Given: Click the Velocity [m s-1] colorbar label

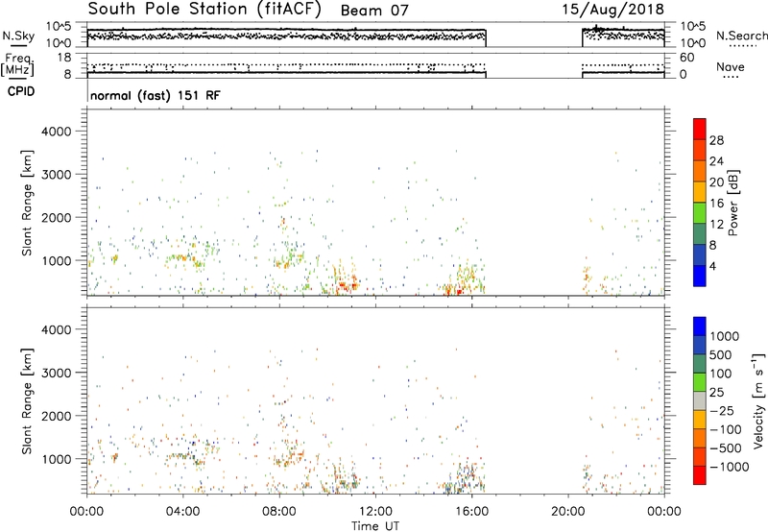Looking at the screenshot, I should pyautogui.click(x=758, y=400).
